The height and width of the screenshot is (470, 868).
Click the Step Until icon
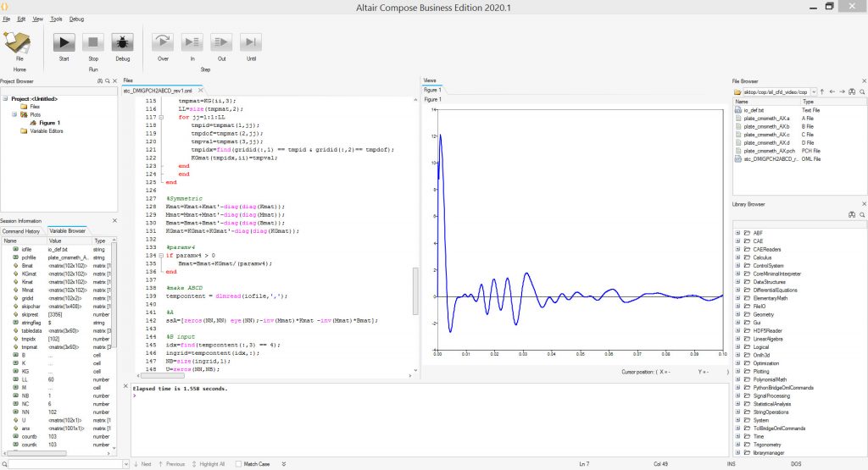click(x=250, y=42)
